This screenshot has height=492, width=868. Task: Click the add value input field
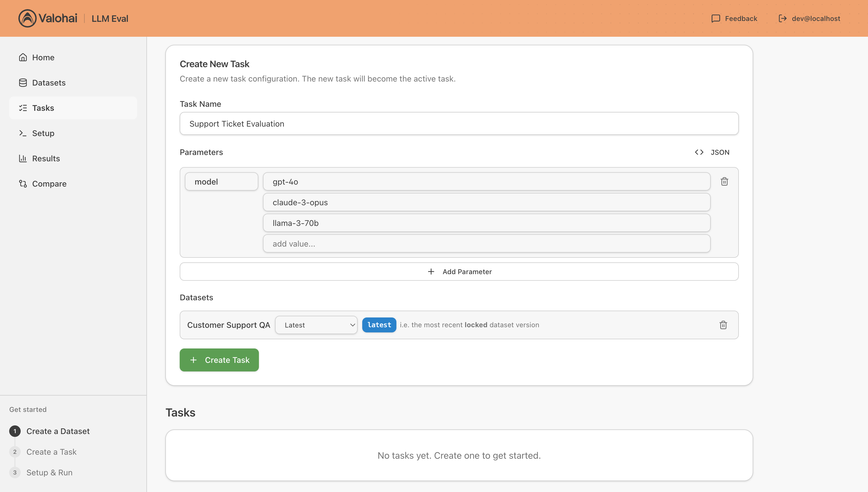486,244
